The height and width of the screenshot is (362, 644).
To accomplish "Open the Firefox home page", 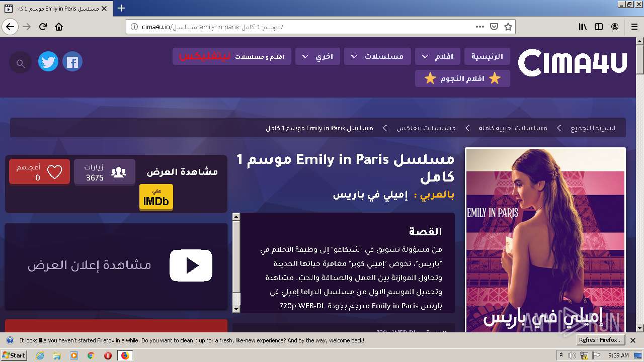I will [59, 27].
